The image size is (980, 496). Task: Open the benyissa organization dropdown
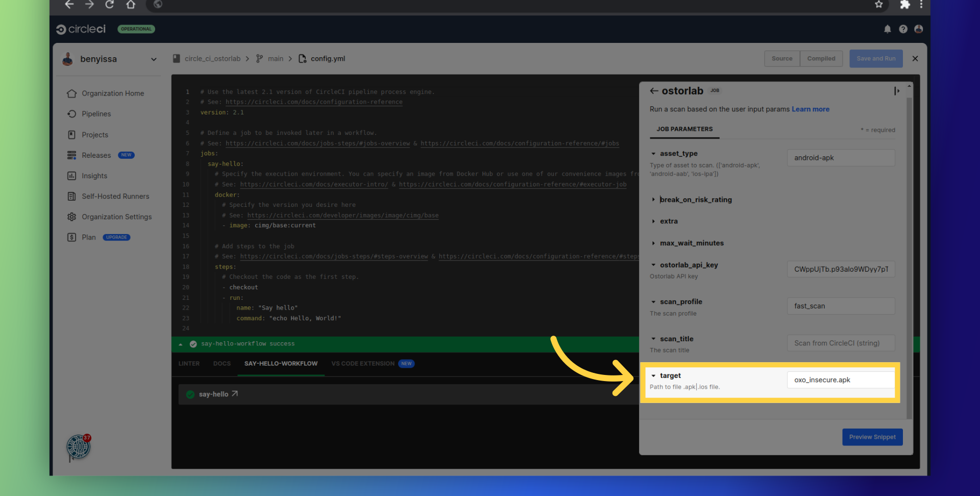[153, 59]
